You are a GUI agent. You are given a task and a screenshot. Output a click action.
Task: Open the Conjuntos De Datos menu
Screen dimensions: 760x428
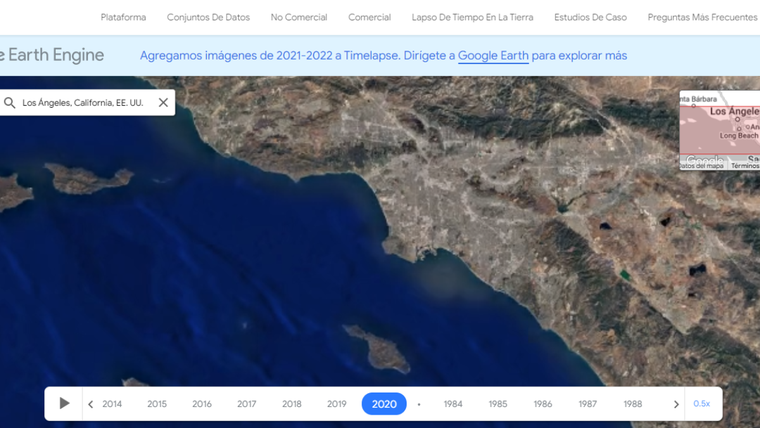pyautogui.click(x=208, y=17)
